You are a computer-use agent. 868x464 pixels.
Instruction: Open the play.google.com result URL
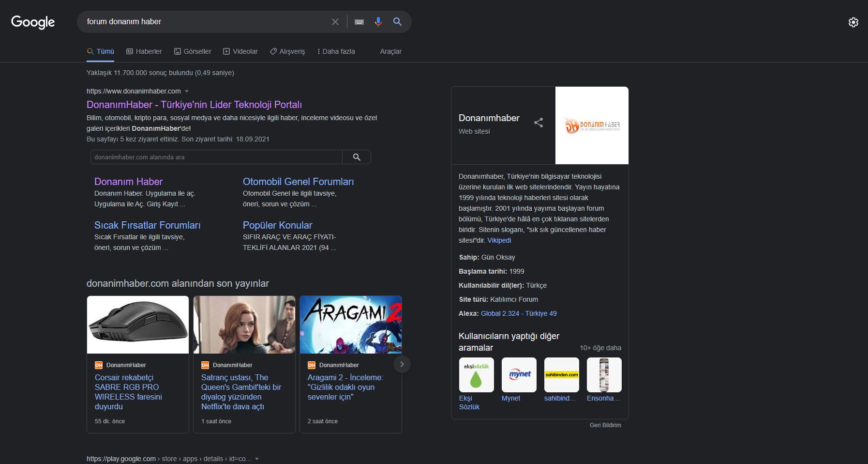(169, 459)
